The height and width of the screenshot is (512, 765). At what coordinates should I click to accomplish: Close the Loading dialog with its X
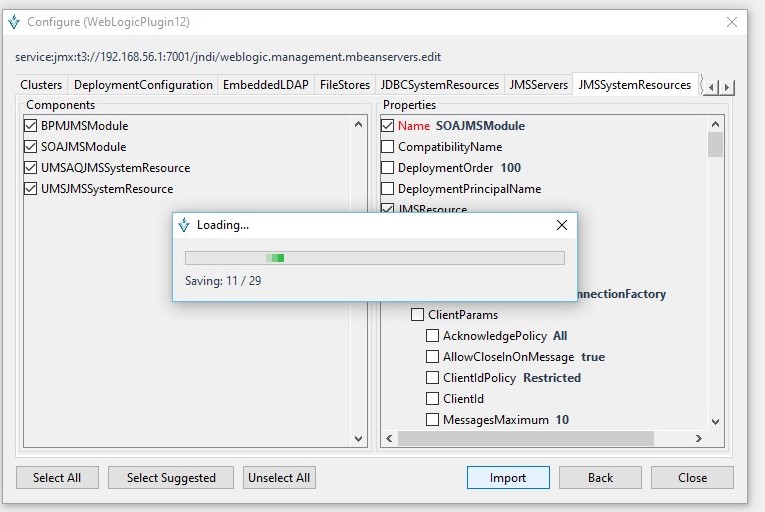click(561, 225)
